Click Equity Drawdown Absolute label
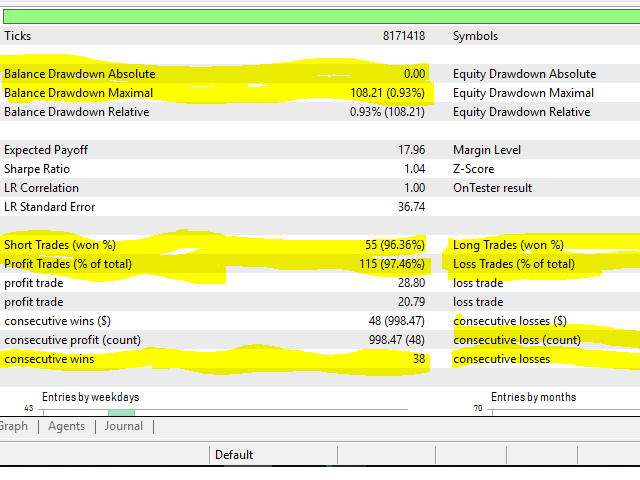The width and height of the screenshot is (640, 480). 524,74
